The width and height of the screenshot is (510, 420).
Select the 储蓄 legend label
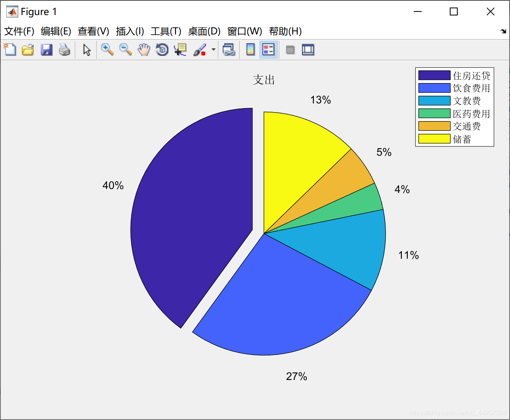tap(462, 139)
